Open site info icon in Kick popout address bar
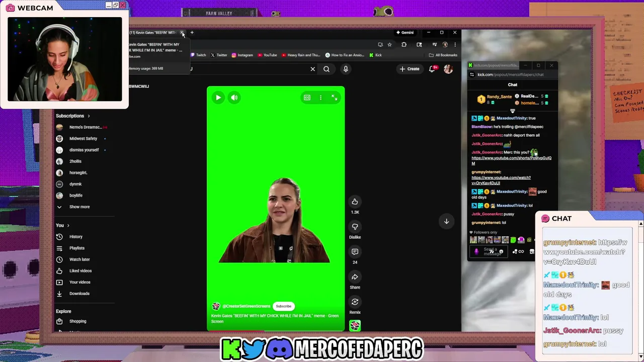The height and width of the screenshot is (362, 644). coord(472,74)
